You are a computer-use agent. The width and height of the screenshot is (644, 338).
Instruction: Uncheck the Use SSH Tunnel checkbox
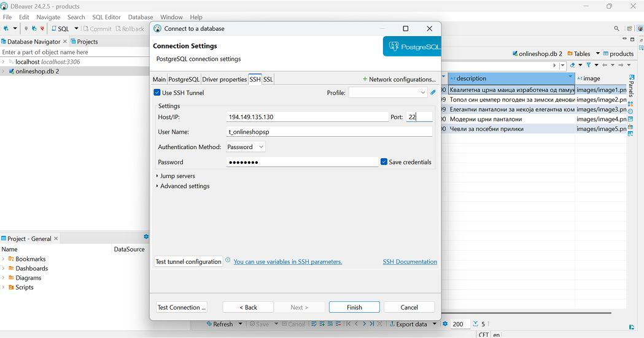coord(157,93)
